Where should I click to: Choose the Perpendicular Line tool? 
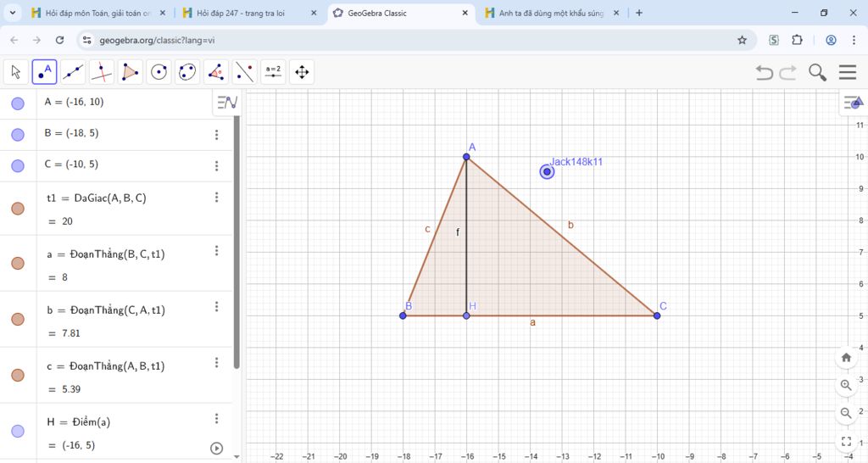pyautogui.click(x=102, y=72)
